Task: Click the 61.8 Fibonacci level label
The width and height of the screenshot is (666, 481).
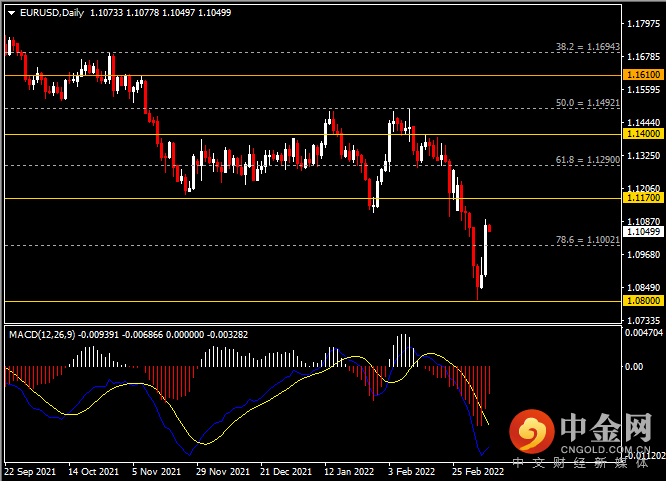Action: coord(586,159)
